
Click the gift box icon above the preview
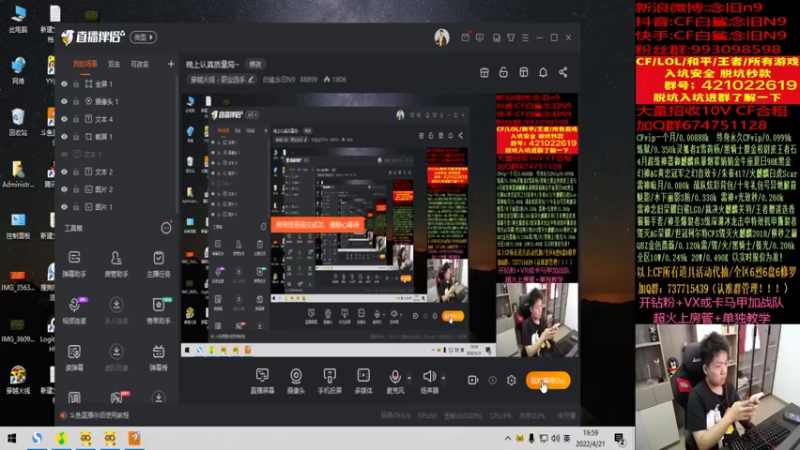(x=484, y=72)
